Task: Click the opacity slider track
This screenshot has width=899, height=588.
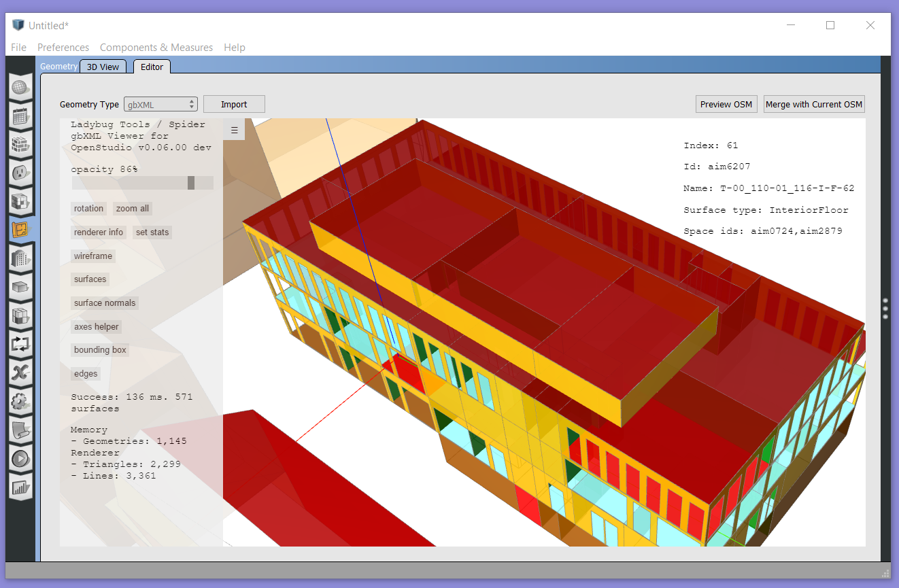Action: (x=142, y=183)
